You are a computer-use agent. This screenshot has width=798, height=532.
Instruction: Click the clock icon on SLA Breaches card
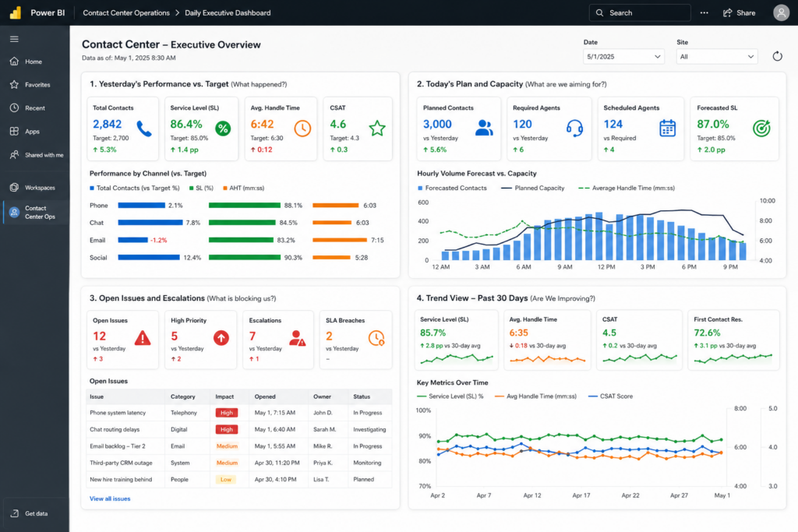(376, 338)
